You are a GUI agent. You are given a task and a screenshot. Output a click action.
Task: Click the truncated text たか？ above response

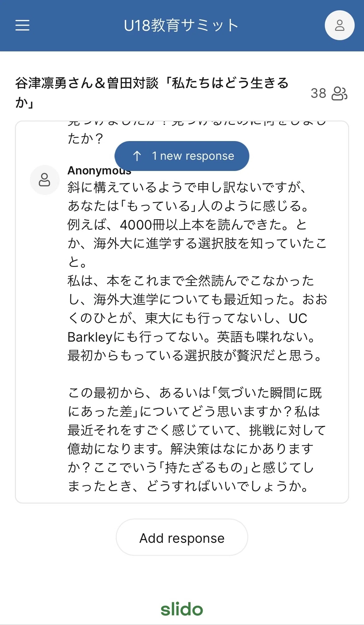pyautogui.click(x=85, y=139)
